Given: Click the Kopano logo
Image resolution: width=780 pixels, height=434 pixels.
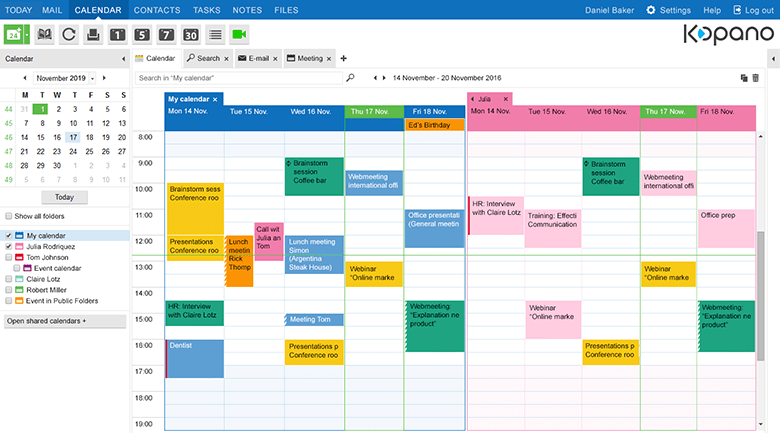Looking at the screenshot, I should (728, 34).
